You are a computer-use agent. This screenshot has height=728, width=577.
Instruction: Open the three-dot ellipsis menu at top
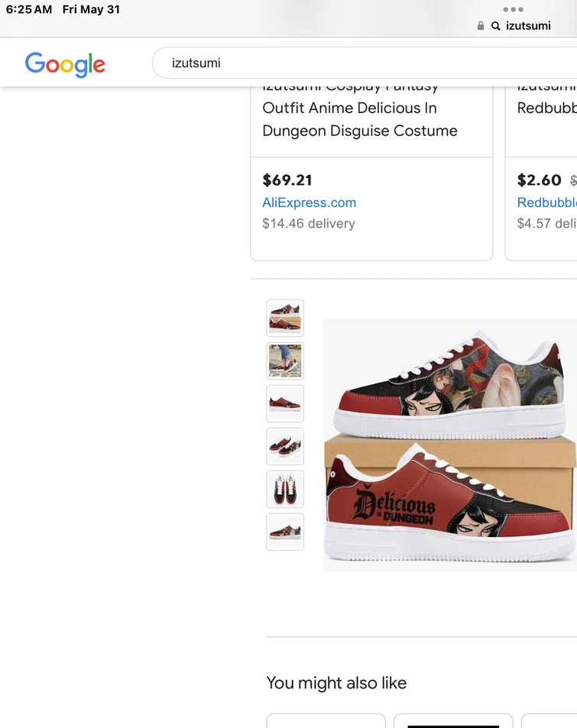point(514,10)
